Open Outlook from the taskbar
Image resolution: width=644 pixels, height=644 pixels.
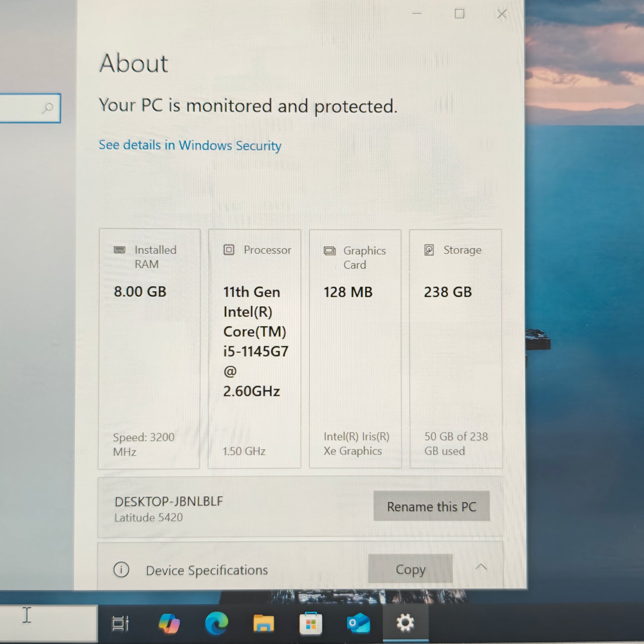(358, 623)
